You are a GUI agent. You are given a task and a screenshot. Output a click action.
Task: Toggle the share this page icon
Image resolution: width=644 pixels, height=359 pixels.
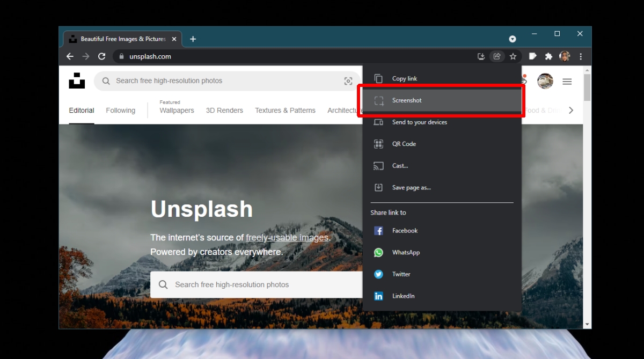pyautogui.click(x=497, y=56)
